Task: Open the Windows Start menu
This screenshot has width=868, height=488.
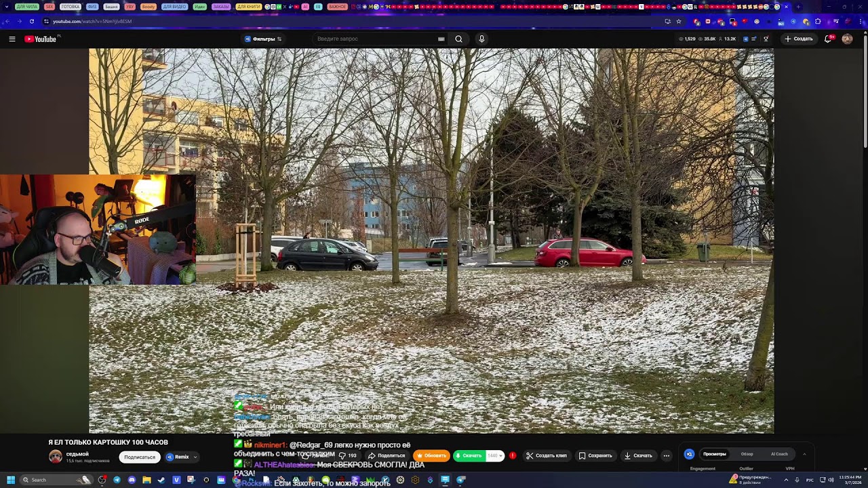Action: [11, 480]
